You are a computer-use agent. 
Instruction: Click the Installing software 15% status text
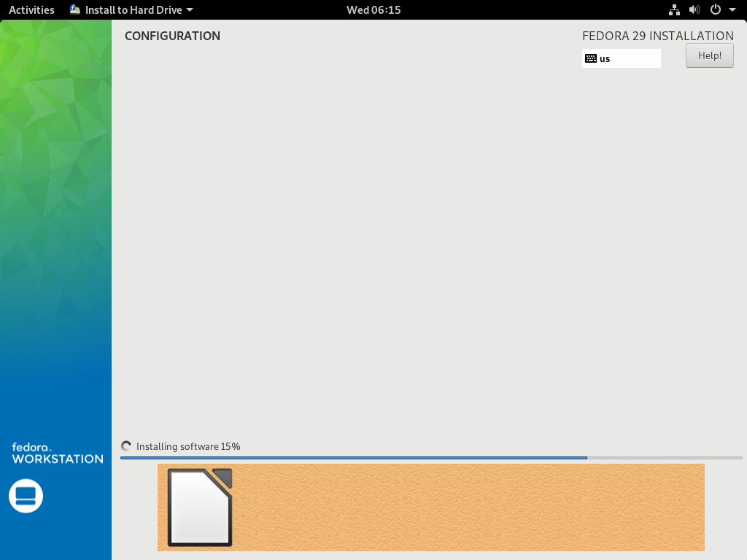point(188,447)
